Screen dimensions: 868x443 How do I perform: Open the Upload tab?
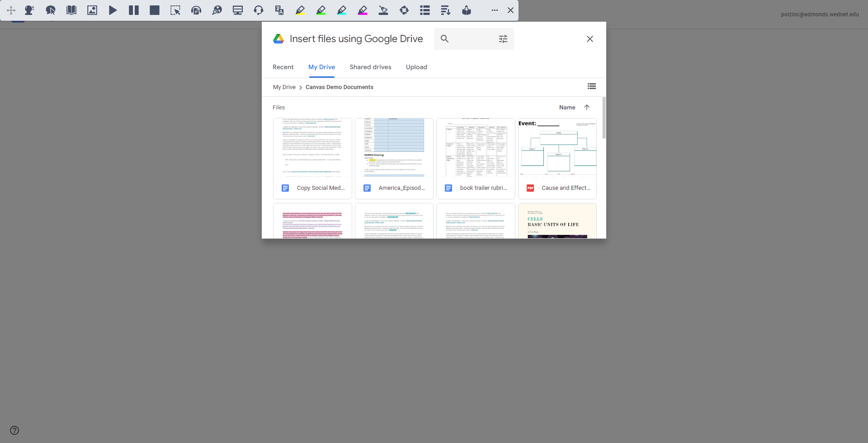point(416,67)
